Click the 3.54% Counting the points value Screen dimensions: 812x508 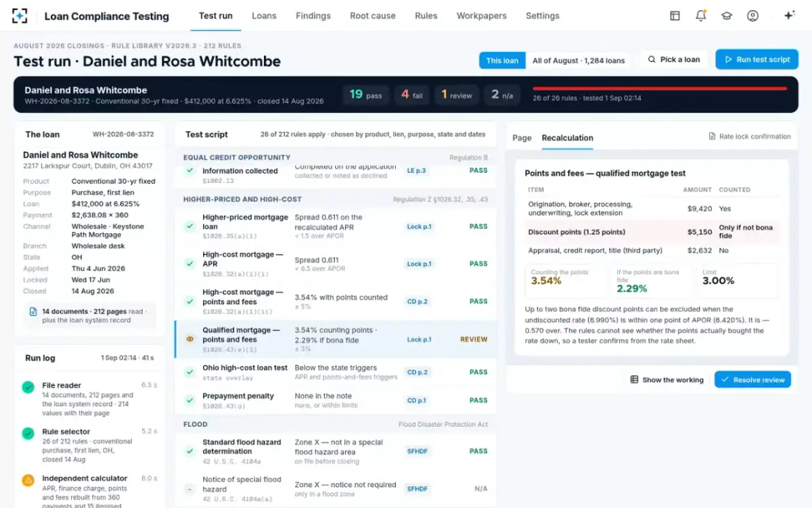point(546,280)
